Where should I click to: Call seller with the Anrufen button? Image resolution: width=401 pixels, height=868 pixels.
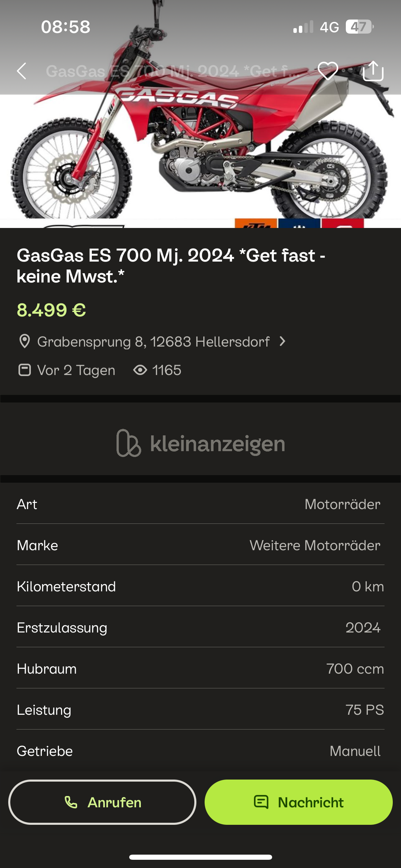(x=102, y=802)
